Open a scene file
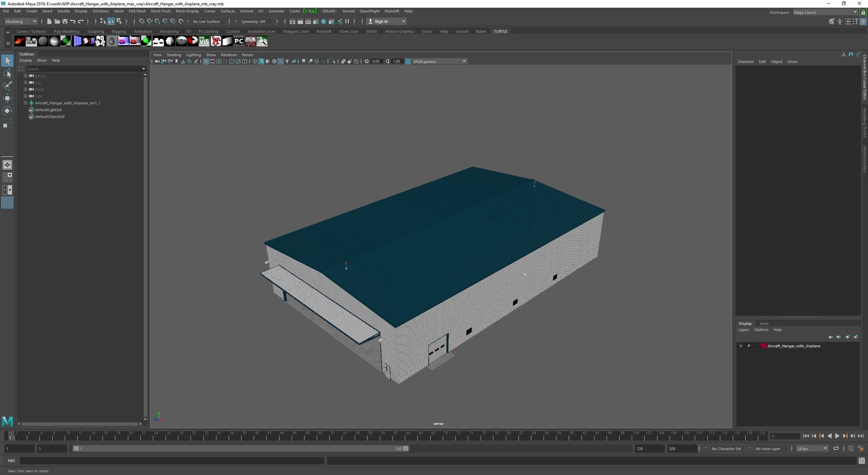 [57, 21]
